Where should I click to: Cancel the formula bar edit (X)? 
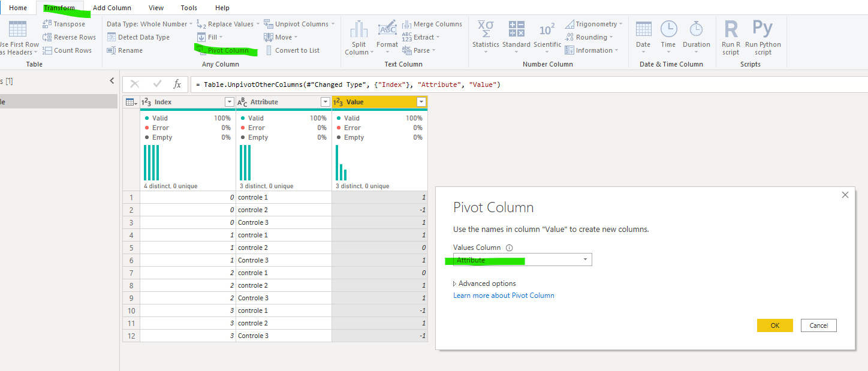[135, 85]
